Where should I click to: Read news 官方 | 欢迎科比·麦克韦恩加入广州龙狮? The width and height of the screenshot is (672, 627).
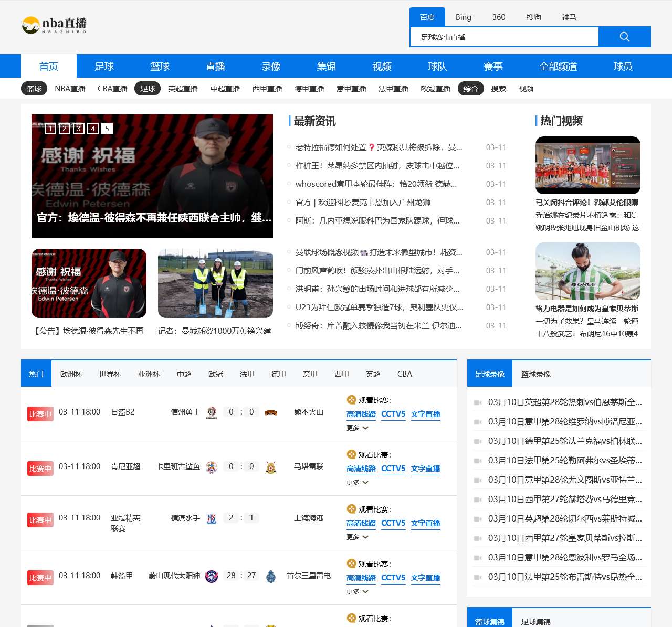tap(363, 203)
